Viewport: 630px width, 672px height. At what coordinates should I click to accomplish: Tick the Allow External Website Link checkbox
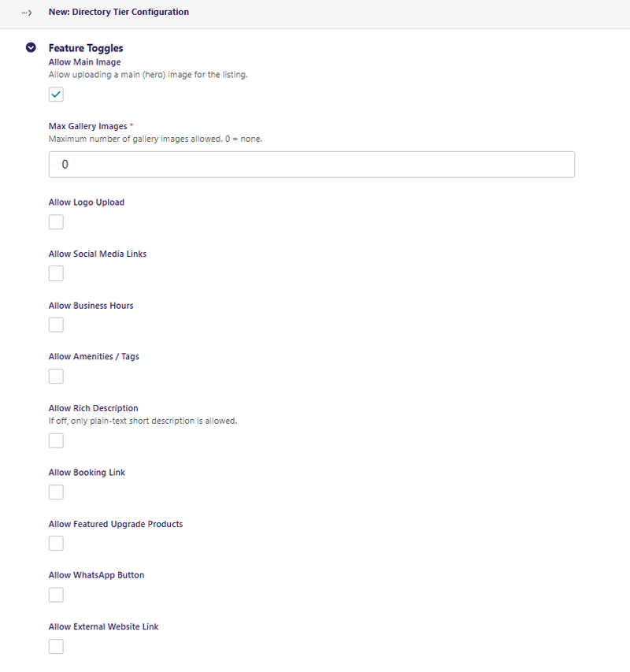56,646
